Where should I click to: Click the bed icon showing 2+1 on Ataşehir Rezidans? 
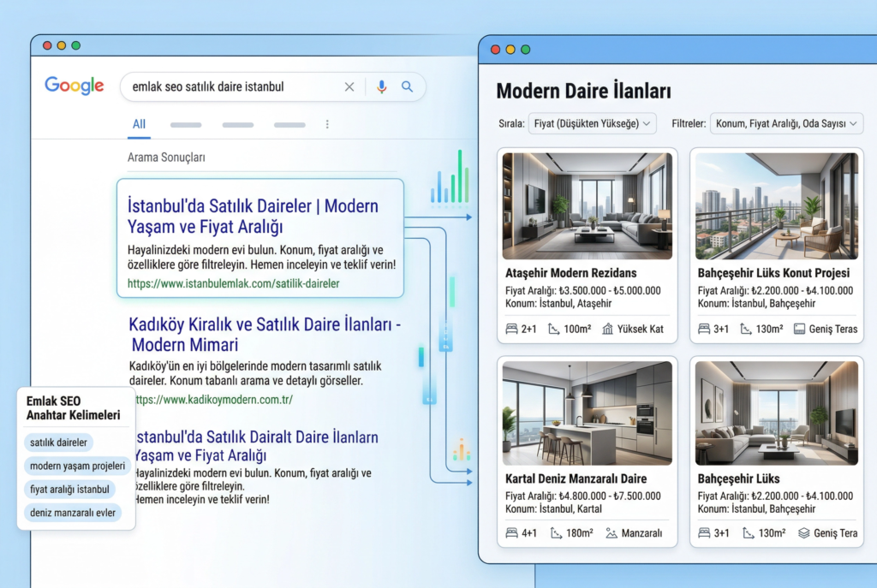pos(510,328)
